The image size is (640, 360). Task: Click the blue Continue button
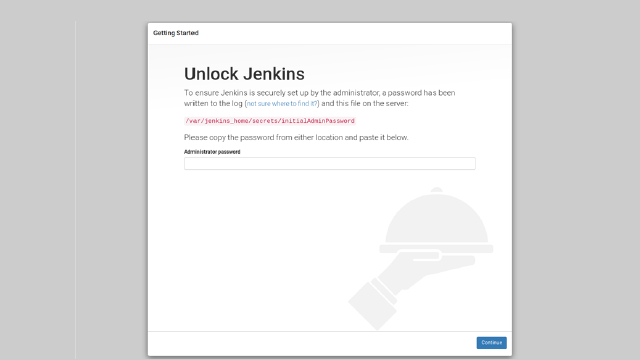tap(491, 343)
